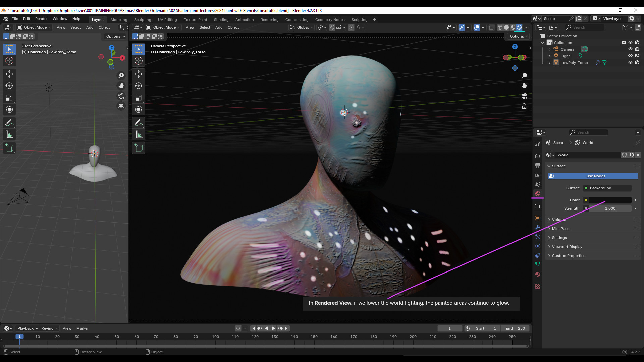The image size is (644, 362).
Task: Add a new collection in the Outliner
Action: [x=638, y=27]
